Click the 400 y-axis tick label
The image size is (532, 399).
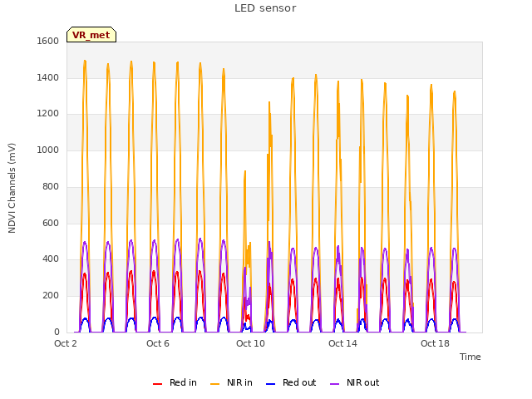(x=51, y=259)
